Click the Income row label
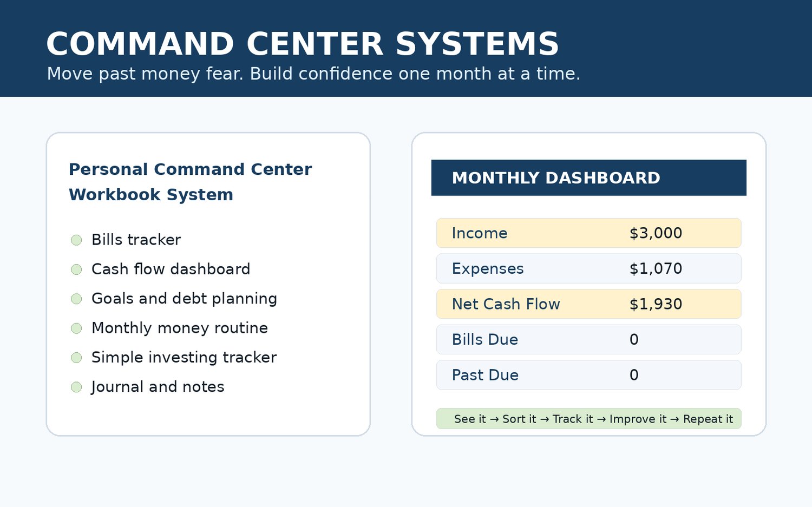812x507 pixels. [x=480, y=233]
